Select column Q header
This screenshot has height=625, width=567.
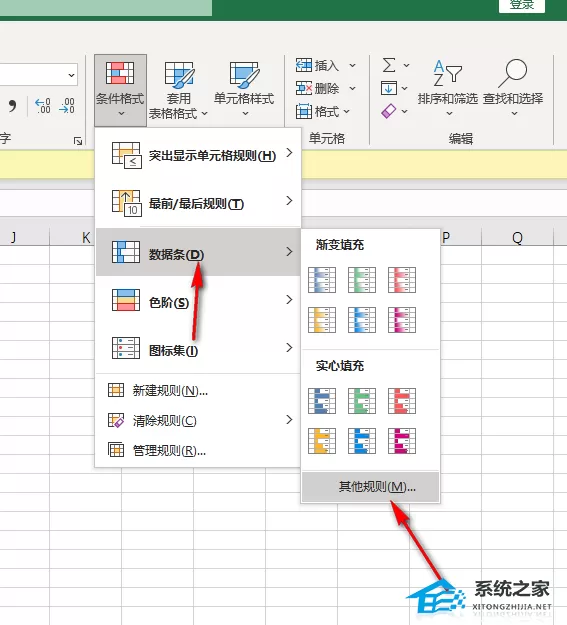click(517, 238)
